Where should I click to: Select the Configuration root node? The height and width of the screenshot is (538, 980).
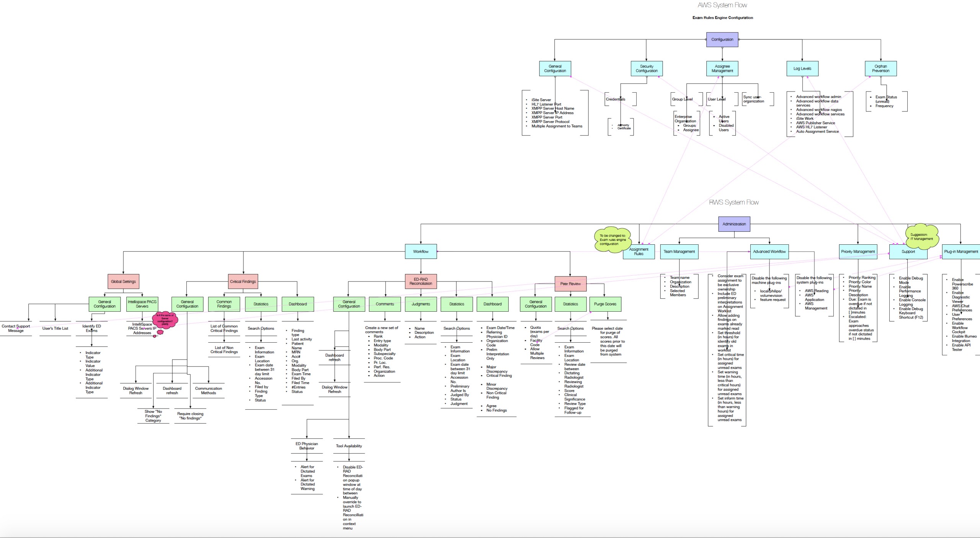(x=722, y=39)
